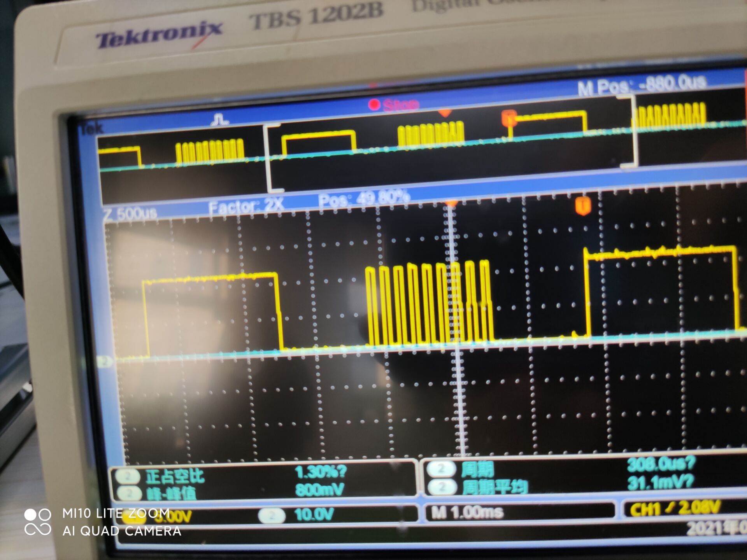Click the 周期 measurement label

tap(477, 469)
